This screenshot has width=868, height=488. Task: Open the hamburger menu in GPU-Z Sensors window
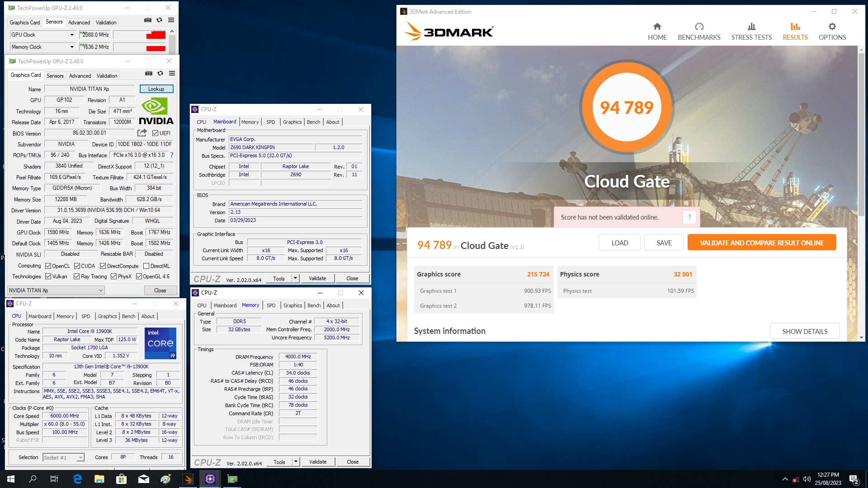(171, 20)
